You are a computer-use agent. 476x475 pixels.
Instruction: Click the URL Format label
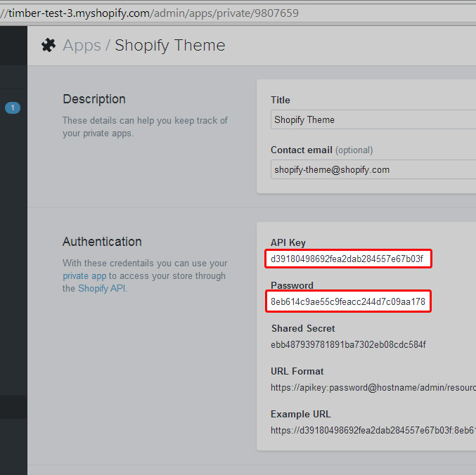[x=297, y=371]
